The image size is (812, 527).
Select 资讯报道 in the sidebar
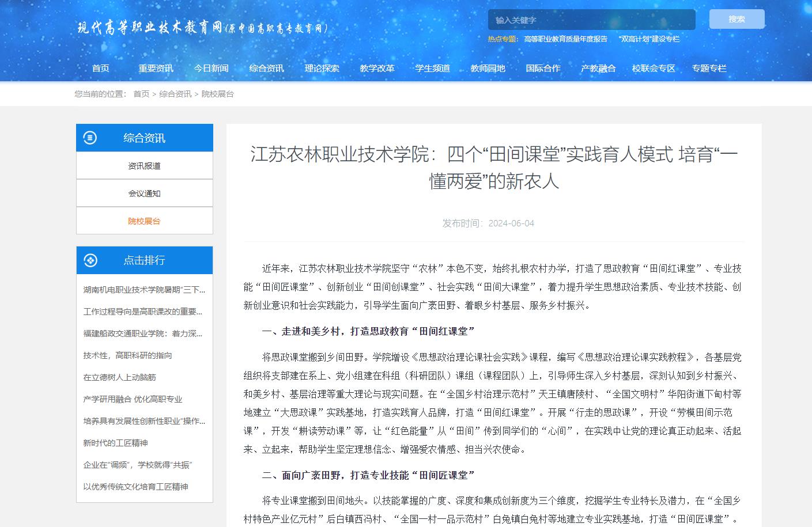tap(144, 166)
